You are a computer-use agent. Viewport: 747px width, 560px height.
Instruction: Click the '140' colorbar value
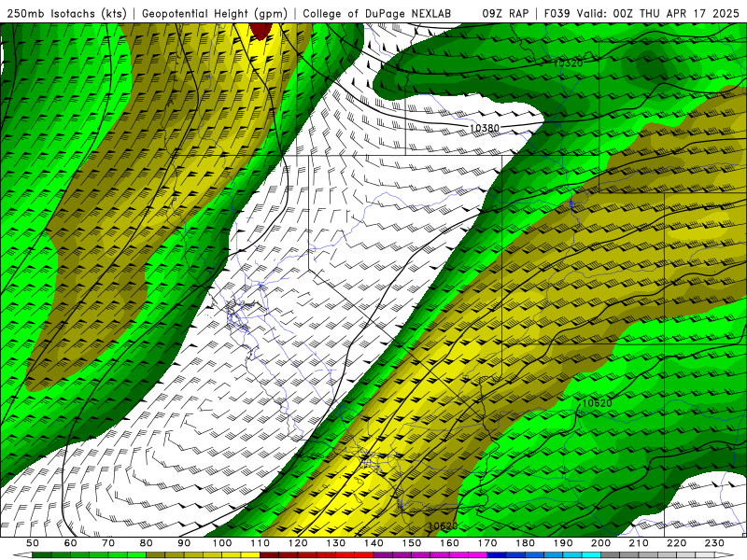click(x=373, y=543)
